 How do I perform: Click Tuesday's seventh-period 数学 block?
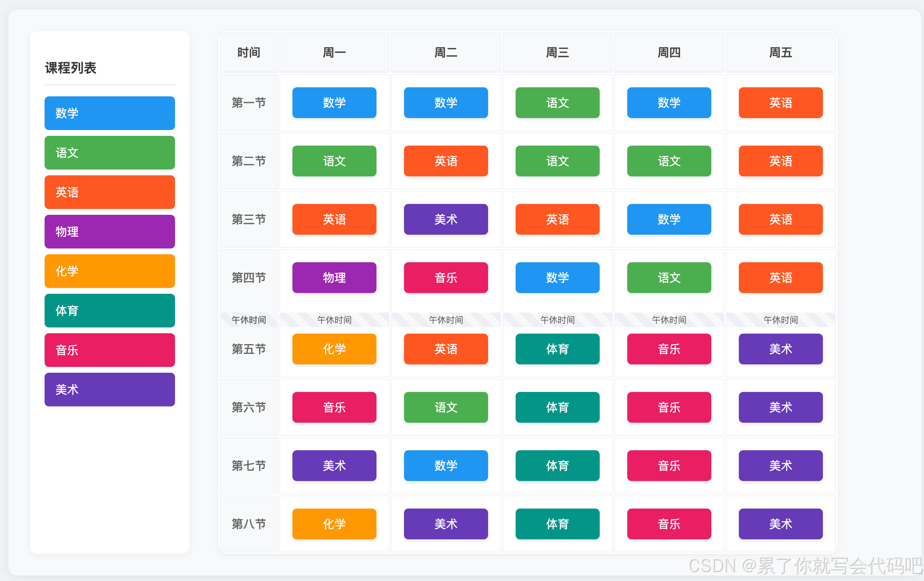click(x=445, y=465)
